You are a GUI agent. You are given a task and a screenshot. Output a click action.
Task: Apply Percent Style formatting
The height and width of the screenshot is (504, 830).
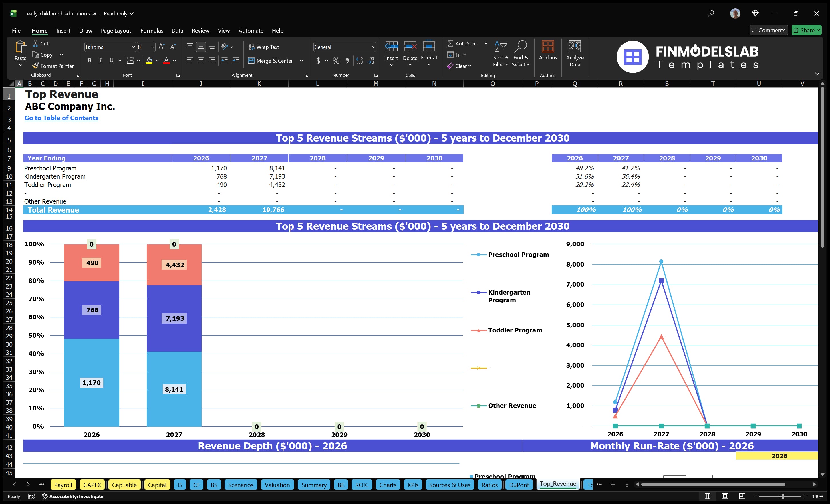[x=336, y=61]
